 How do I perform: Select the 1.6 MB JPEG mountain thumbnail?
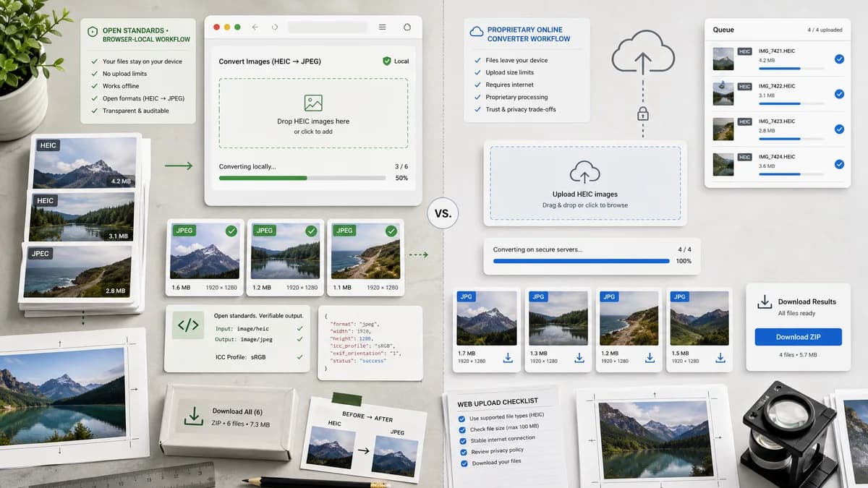pos(205,252)
